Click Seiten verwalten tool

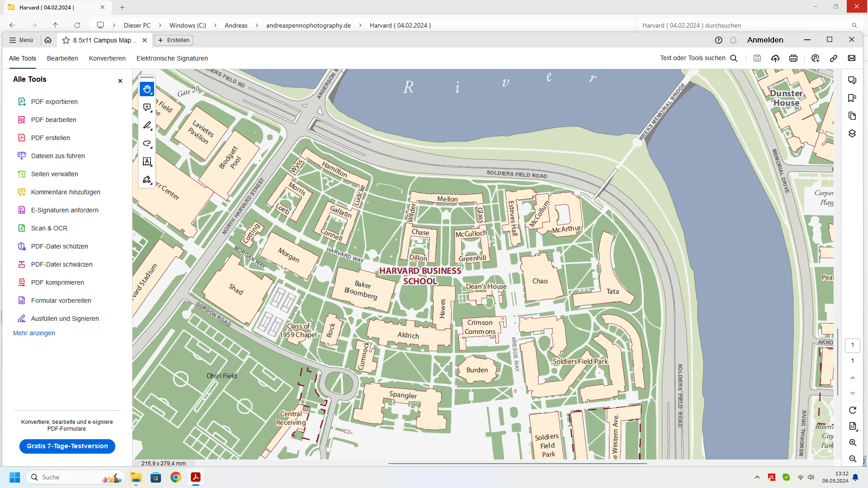54,174
